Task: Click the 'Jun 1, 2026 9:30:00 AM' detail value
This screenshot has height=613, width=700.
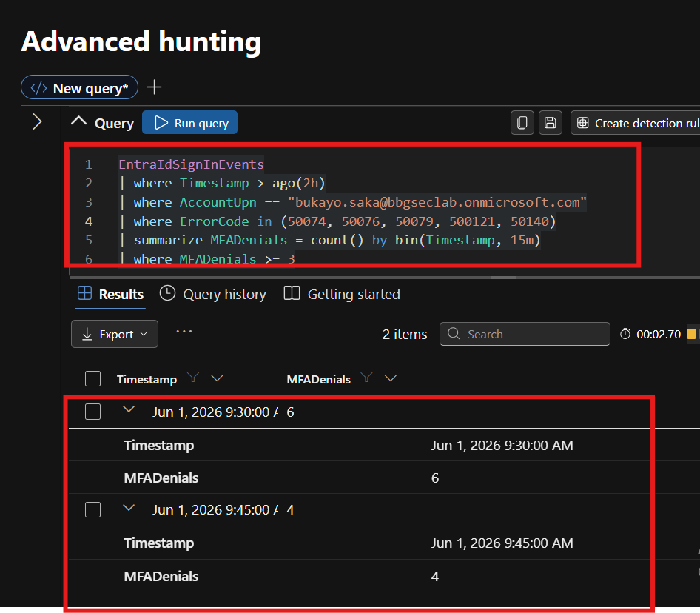Action: (x=502, y=445)
